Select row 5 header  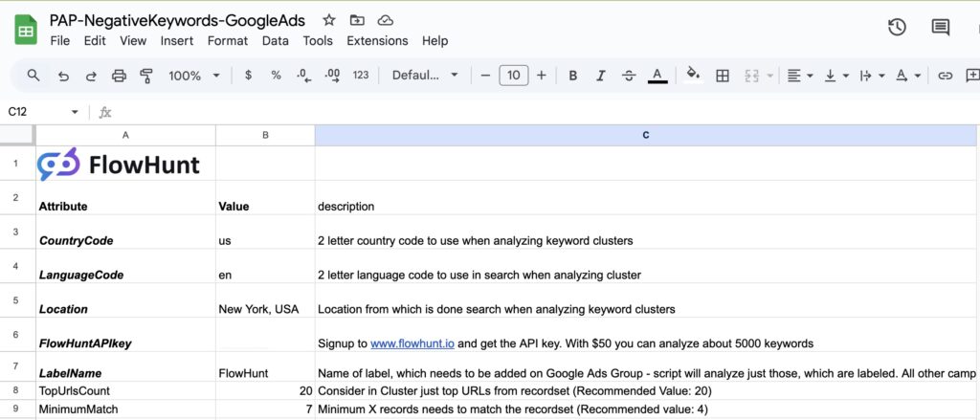(x=16, y=300)
